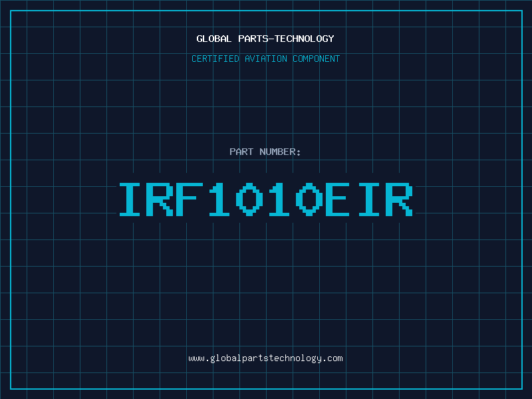
Task: Click the website link www.globalpartstechnology.com
Action: [265, 358]
